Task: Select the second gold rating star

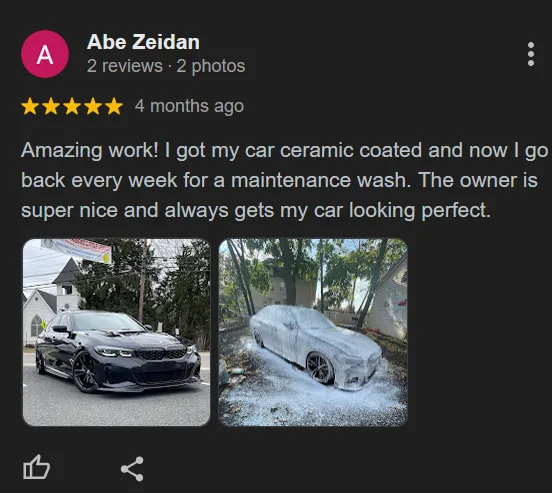Action: [51, 106]
